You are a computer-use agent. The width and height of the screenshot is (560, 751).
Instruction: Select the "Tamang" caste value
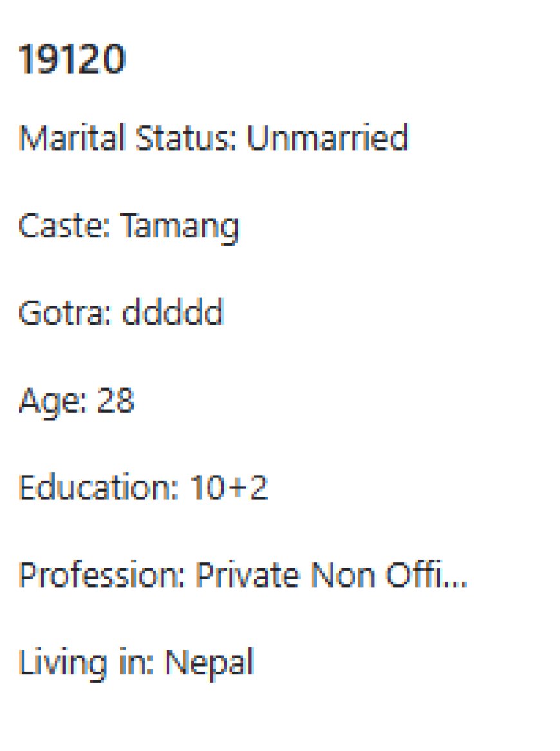point(180,227)
